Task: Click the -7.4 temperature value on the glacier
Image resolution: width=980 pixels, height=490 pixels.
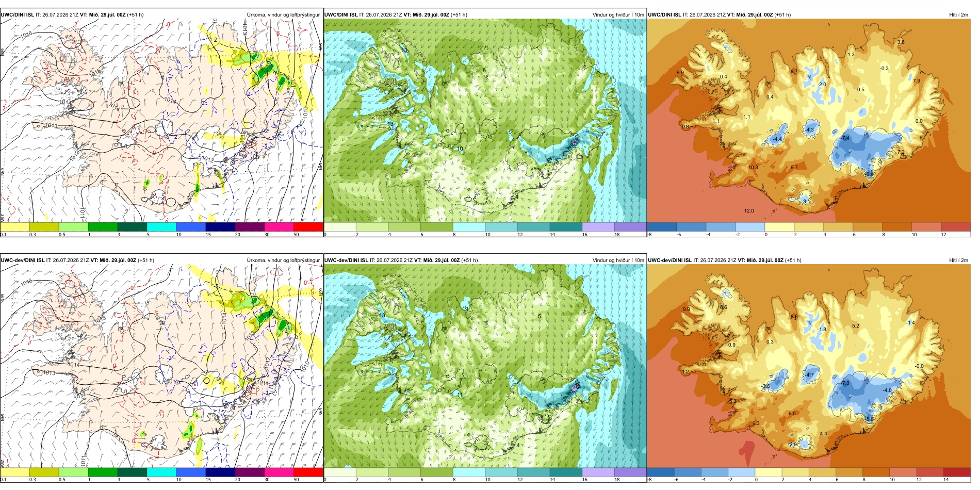Action: click(x=845, y=139)
